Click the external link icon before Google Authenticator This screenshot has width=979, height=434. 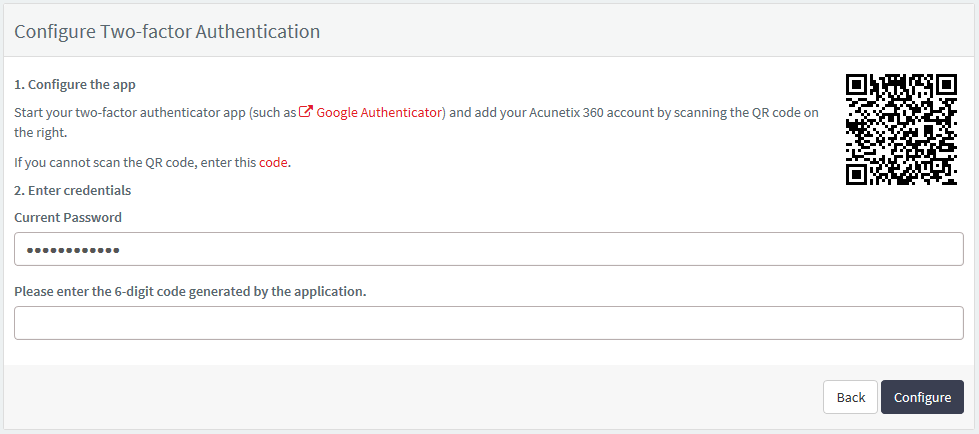click(x=306, y=112)
